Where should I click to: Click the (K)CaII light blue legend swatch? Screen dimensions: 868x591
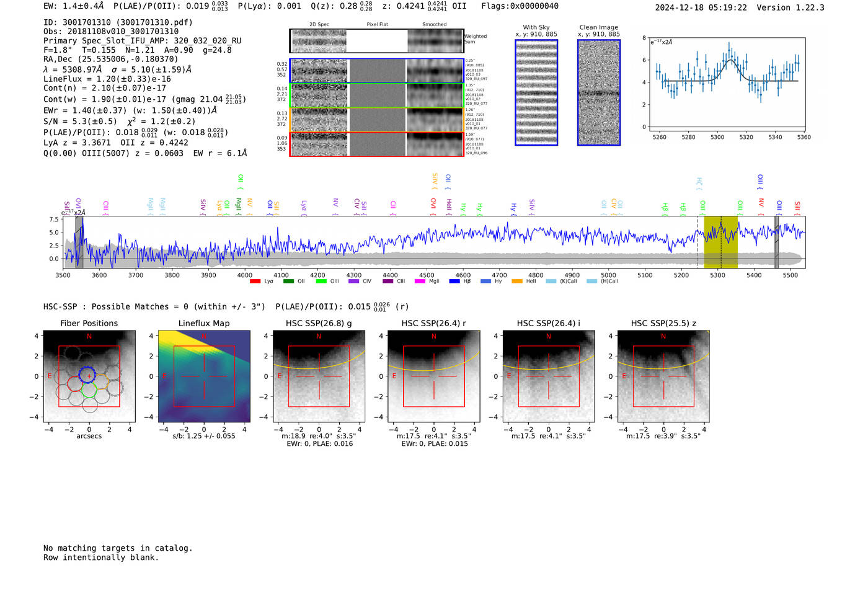pyautogui.click(x=551, y=282)
